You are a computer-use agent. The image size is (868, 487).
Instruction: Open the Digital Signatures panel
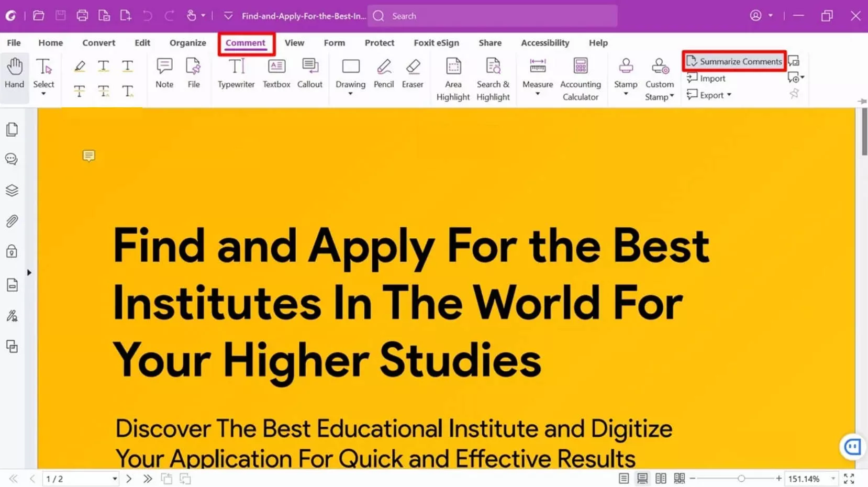[12, 316]
